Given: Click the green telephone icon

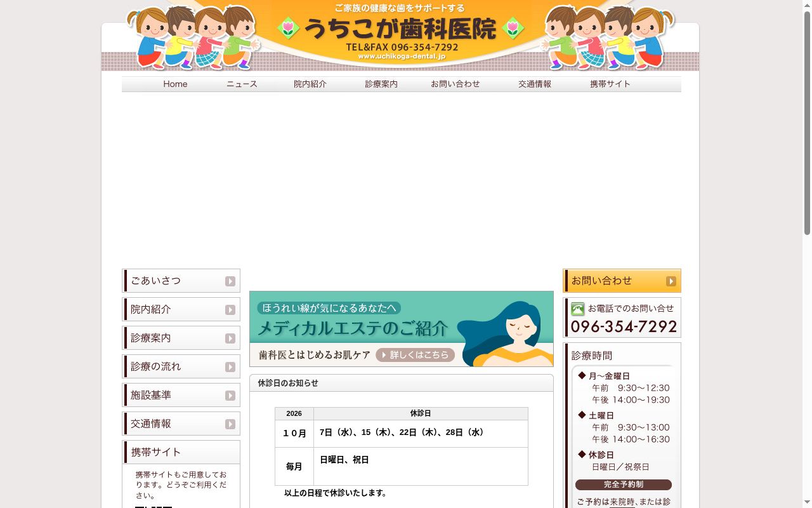Looking at the screenshot, I should [x=577, y=309].
